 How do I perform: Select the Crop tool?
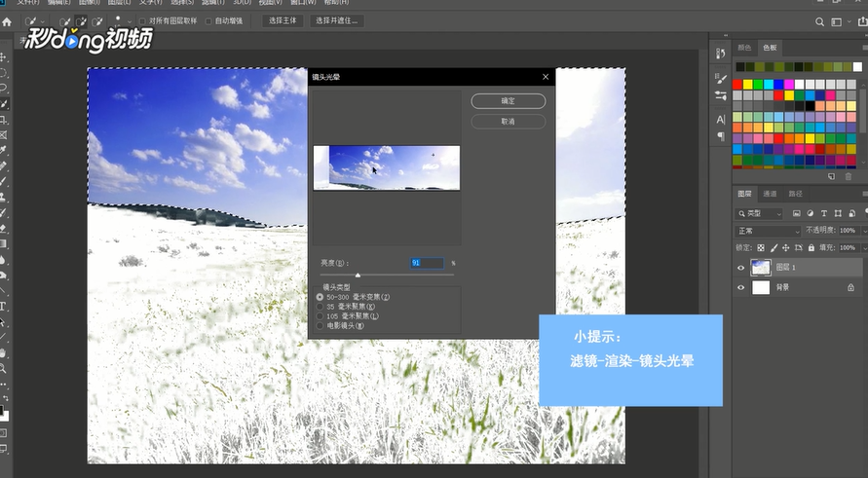[3, 120]
